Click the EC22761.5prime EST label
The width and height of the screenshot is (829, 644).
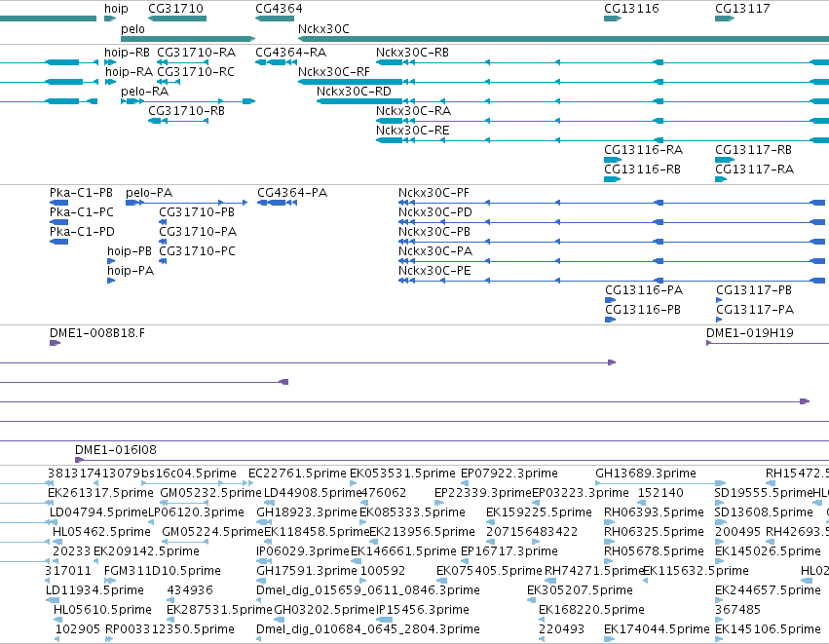[297, 474]
